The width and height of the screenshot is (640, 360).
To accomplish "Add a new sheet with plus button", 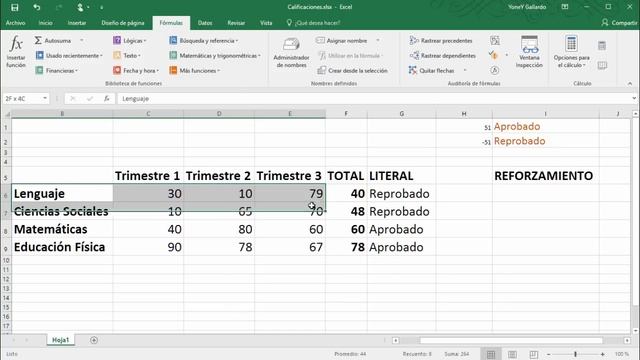I will pos(94,340).
